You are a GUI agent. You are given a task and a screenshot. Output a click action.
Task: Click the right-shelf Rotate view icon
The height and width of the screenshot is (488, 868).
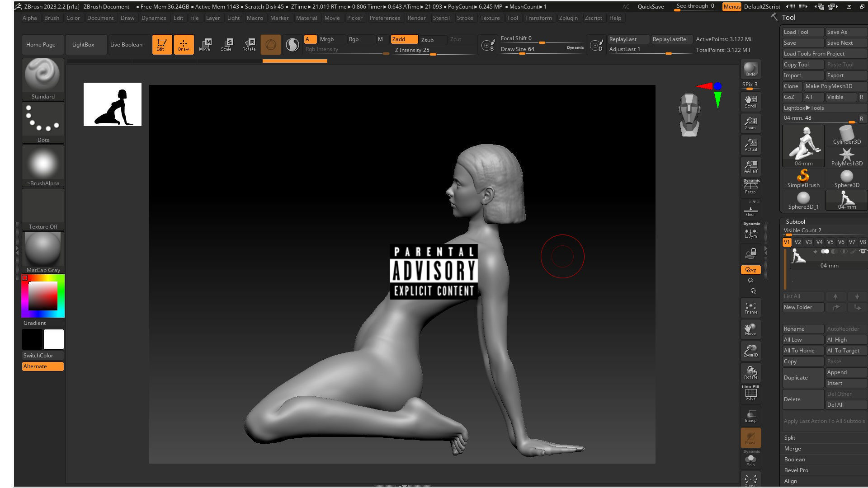tap(750, 373)
